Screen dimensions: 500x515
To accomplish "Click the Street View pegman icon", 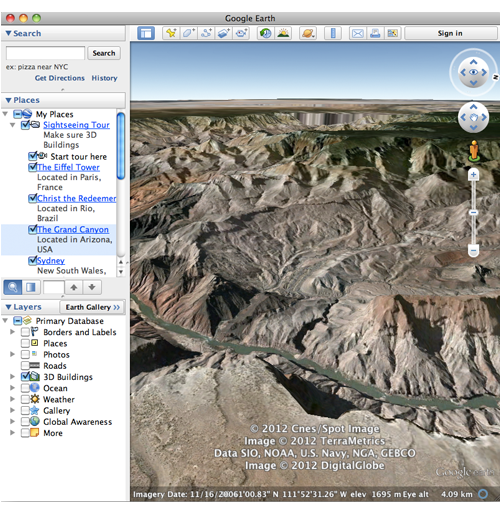I will point(474,151).
